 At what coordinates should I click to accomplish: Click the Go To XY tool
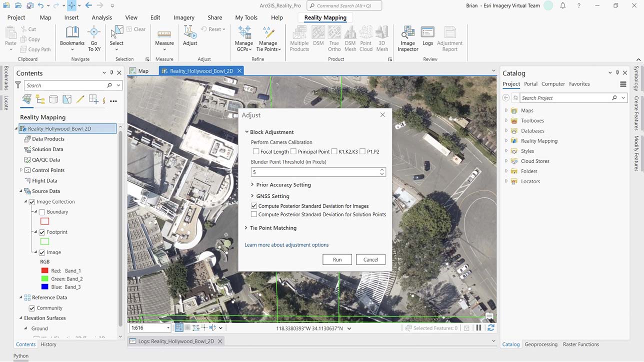[x=94, y=38]
